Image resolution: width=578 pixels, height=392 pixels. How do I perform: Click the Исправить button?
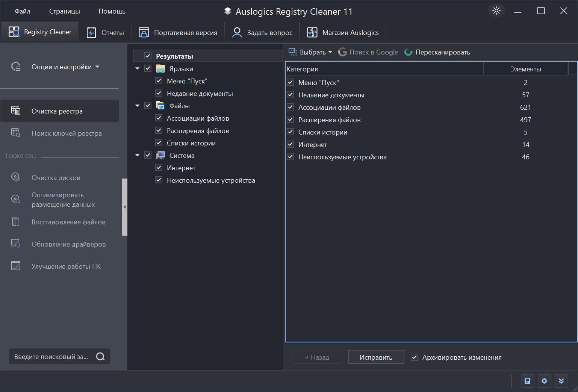(x=376, y=357)
